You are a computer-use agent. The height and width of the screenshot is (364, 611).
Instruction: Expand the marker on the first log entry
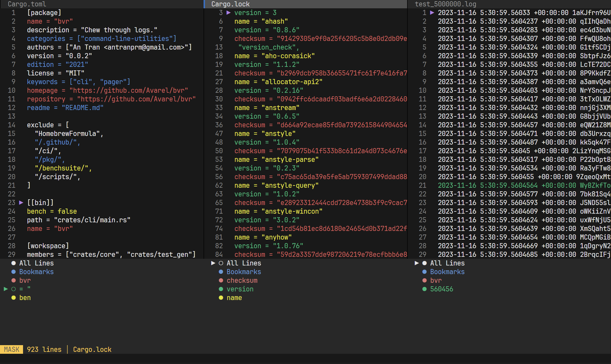tap(432, 13)
